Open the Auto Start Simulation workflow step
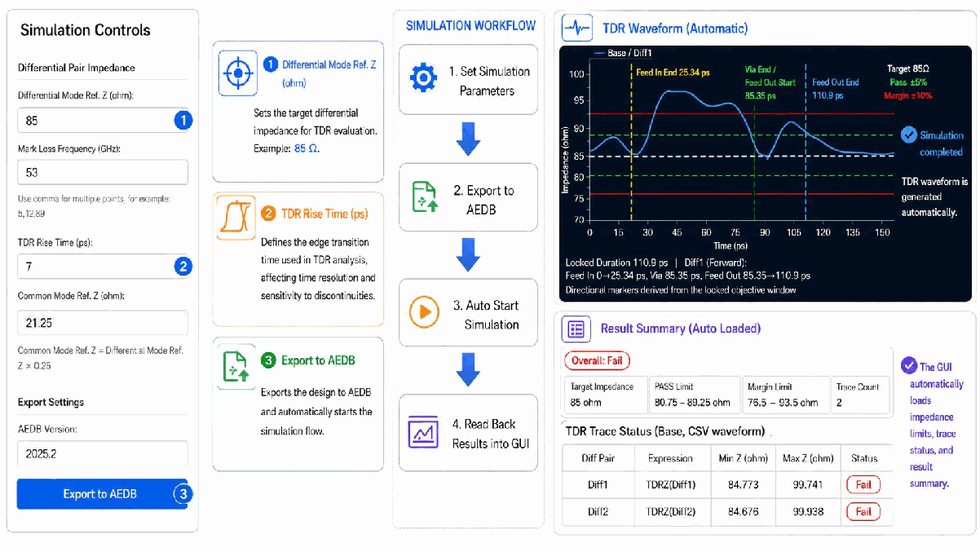The width and height of the screenshot is (980, 552). (x=468, y=313)
